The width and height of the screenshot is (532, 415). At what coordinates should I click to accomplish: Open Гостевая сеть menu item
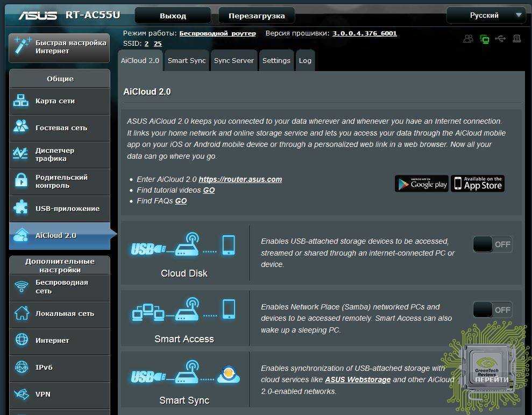tap(60, 128)
